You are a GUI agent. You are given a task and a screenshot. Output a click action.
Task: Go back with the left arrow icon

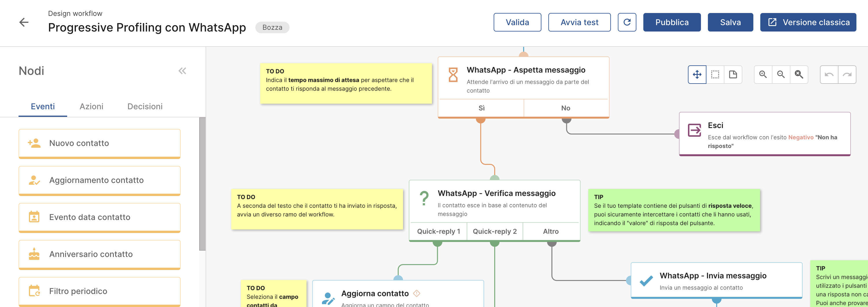tap(23, 22)
